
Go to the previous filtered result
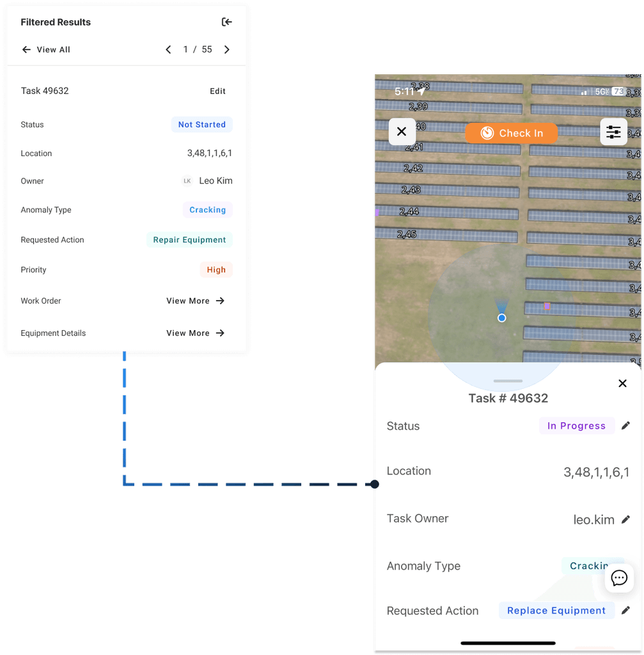pyautogui.click(x=168, y=49)
